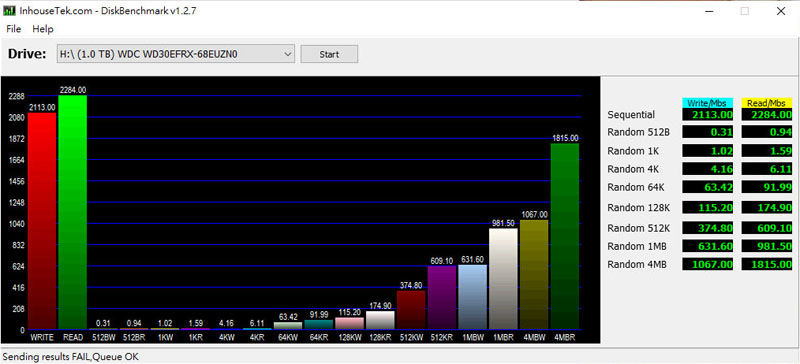Select Random 4K read value 6.11

(766, 168)
